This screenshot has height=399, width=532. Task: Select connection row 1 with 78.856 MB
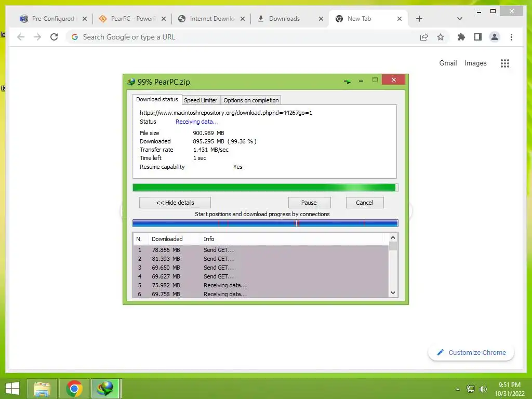pos(261,250)
